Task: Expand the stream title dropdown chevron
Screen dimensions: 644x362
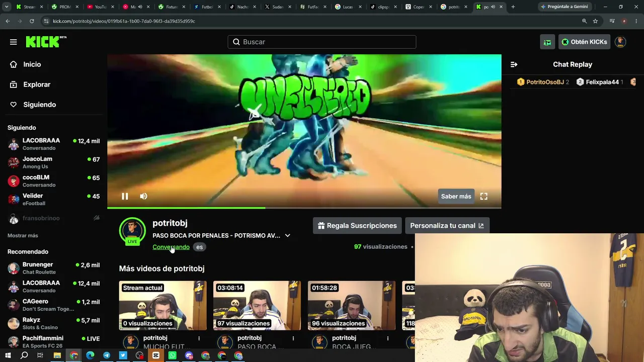Action: pyautogui.click(x=287, y=235)
